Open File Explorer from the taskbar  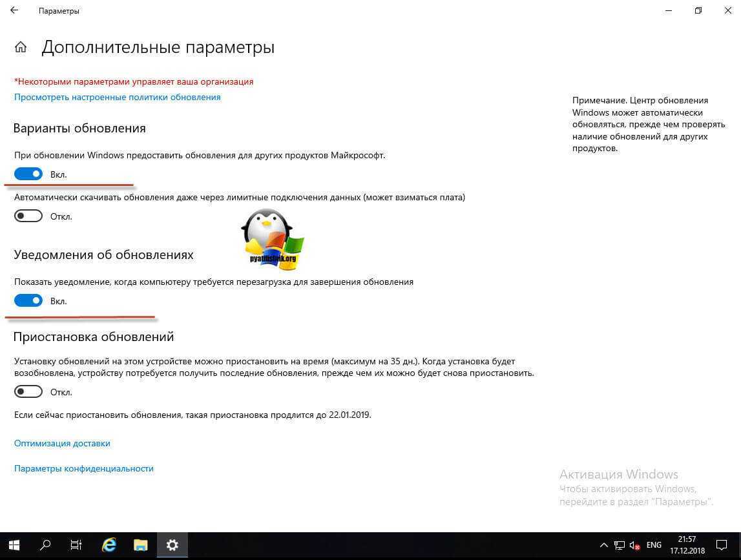click(x=141, y=545)
